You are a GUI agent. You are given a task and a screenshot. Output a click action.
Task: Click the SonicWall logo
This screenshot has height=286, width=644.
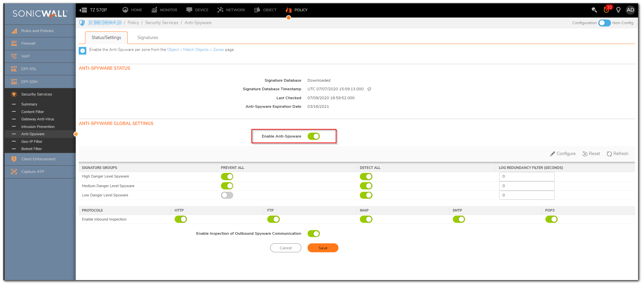[x=40, y=14]
